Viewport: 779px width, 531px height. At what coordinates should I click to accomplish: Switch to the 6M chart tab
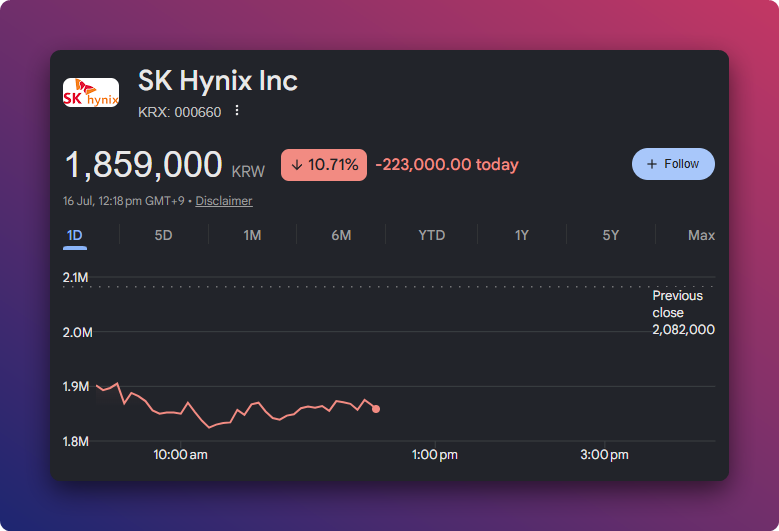(x=341, y=235)
